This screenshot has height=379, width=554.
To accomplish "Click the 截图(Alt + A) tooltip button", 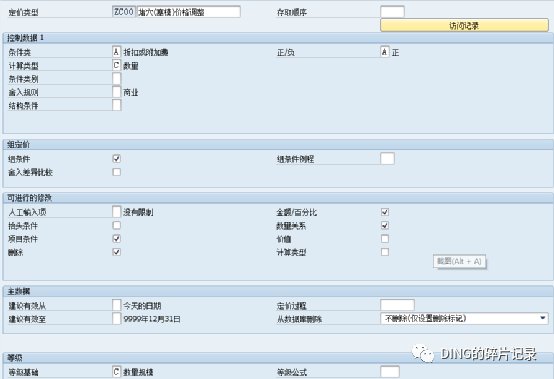I will pyautogui.click(x=459, y=261).
